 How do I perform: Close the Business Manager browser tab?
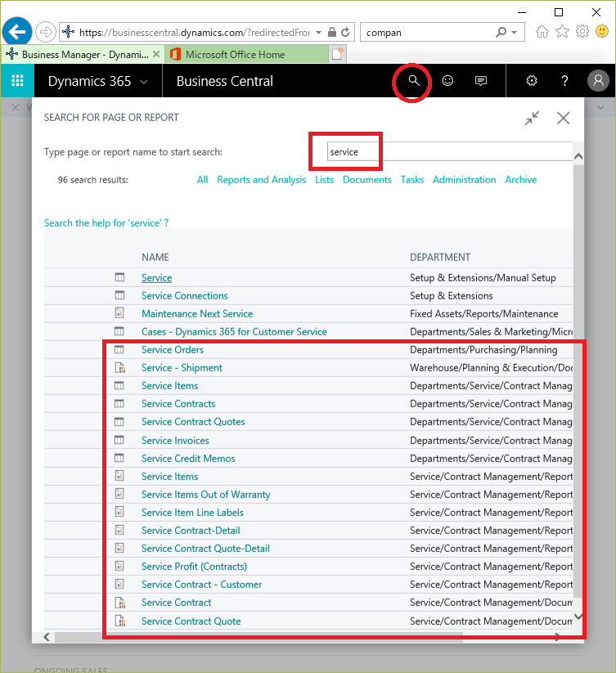(x=156, y=54)
